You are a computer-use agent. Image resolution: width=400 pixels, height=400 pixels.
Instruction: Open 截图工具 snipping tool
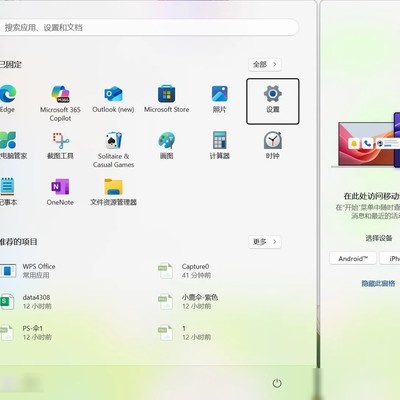coord(60,145)
